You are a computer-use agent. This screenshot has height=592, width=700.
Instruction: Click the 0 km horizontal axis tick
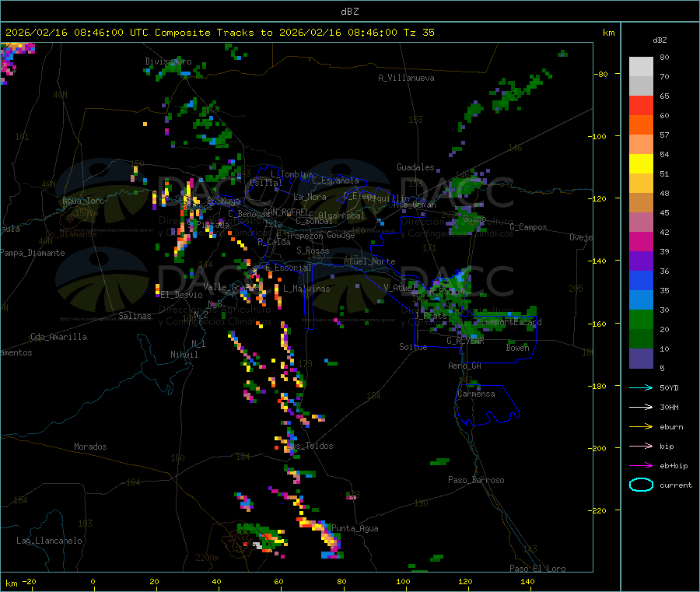tap(93, 581)
